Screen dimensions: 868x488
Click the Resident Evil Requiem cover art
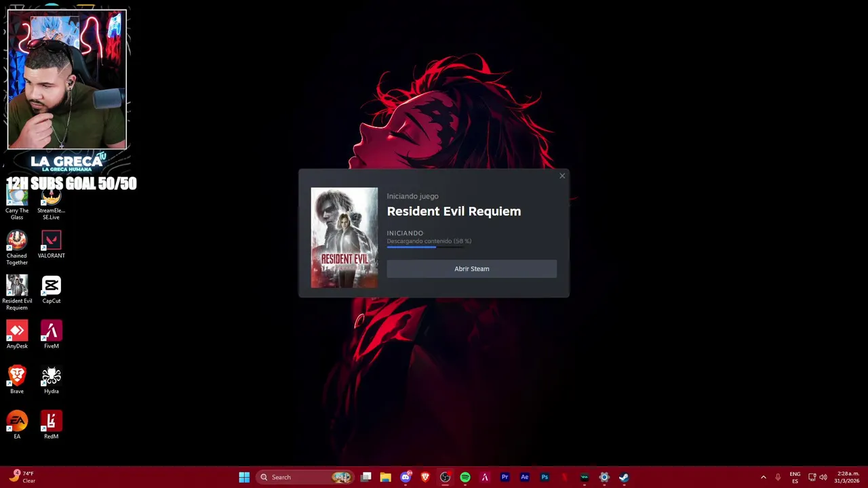pos(344,238)
